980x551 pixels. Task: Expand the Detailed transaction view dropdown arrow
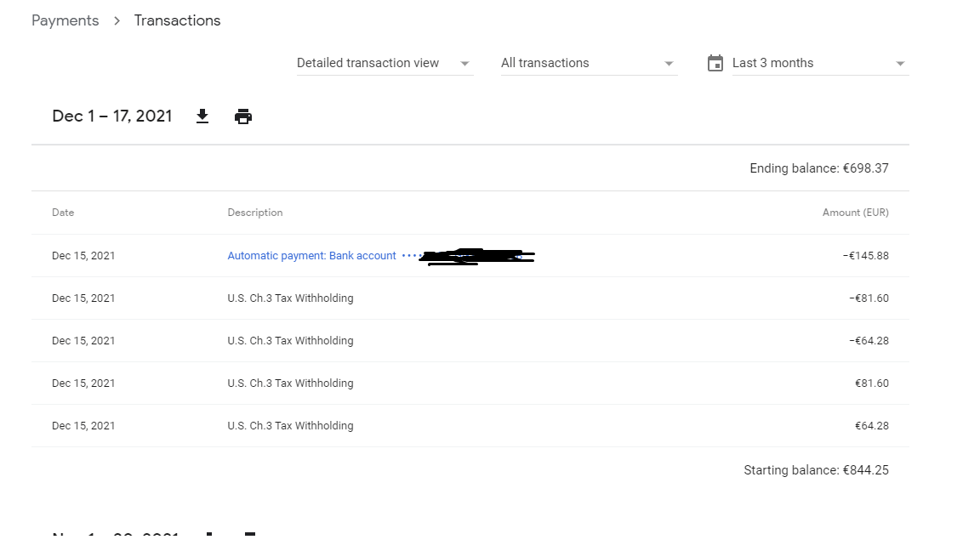pos(464,64)
